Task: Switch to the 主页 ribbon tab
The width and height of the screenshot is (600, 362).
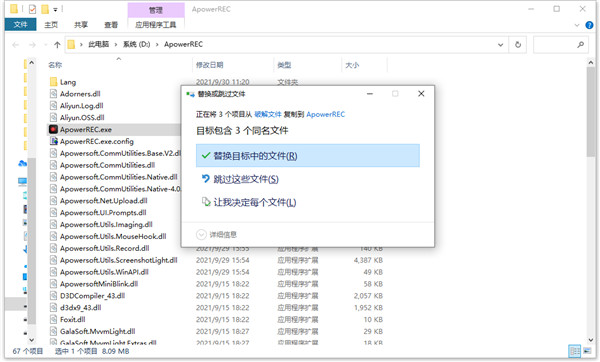Action: (51, 24)
